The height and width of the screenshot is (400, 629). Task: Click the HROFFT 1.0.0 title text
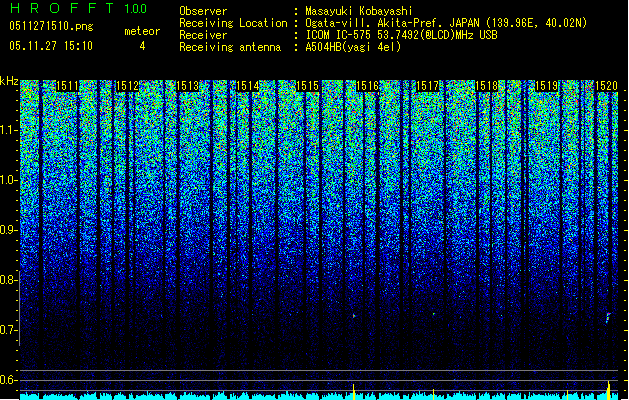tap(79, 8)
